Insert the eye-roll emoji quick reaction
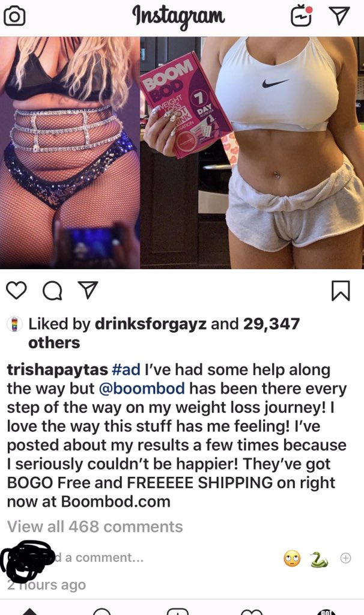 tap(292, 558)
